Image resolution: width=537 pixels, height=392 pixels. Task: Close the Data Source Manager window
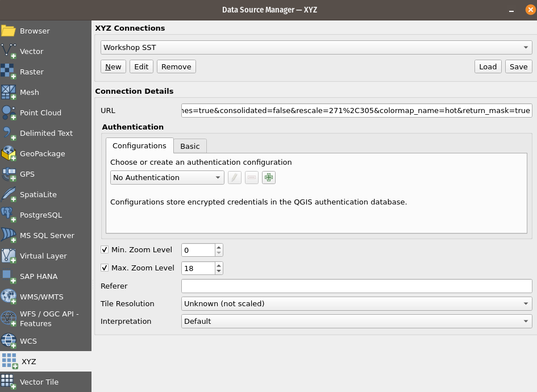coord(531,10)
